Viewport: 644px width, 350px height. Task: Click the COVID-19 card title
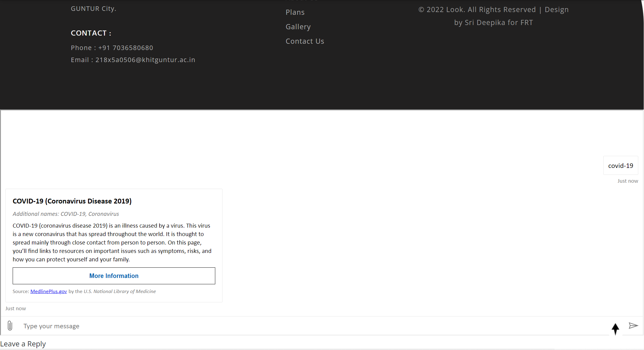pos(72,201)
